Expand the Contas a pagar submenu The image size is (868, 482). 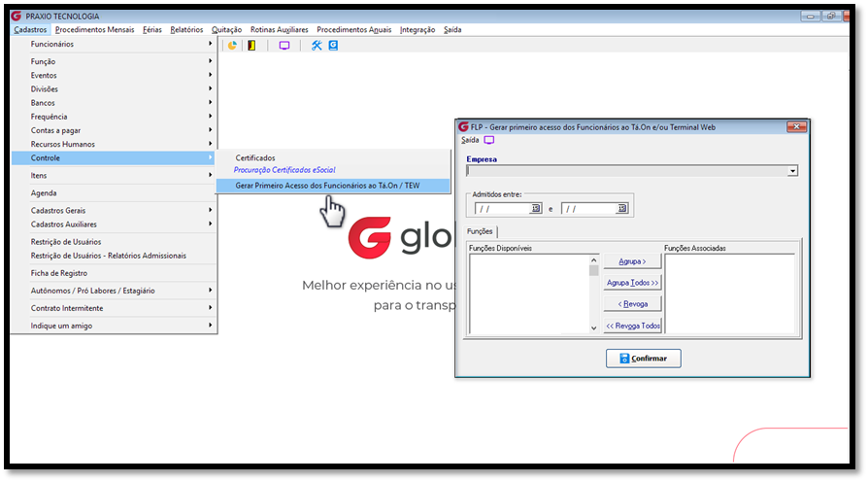point(211,130)
